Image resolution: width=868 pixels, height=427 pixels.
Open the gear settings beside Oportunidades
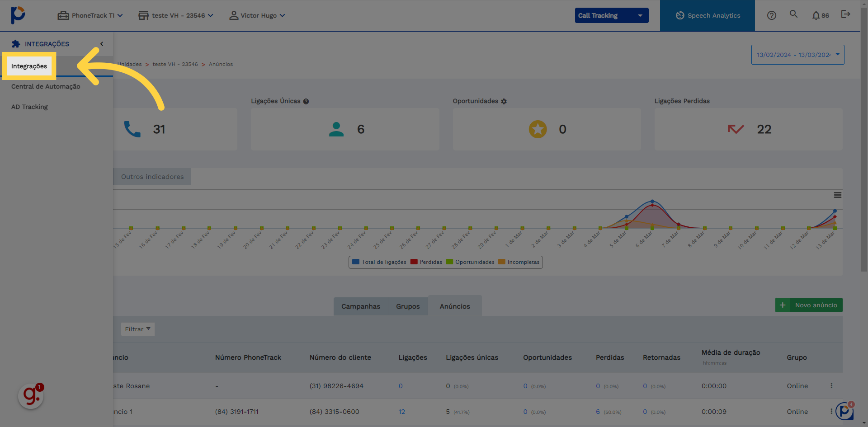coord(504,102)
